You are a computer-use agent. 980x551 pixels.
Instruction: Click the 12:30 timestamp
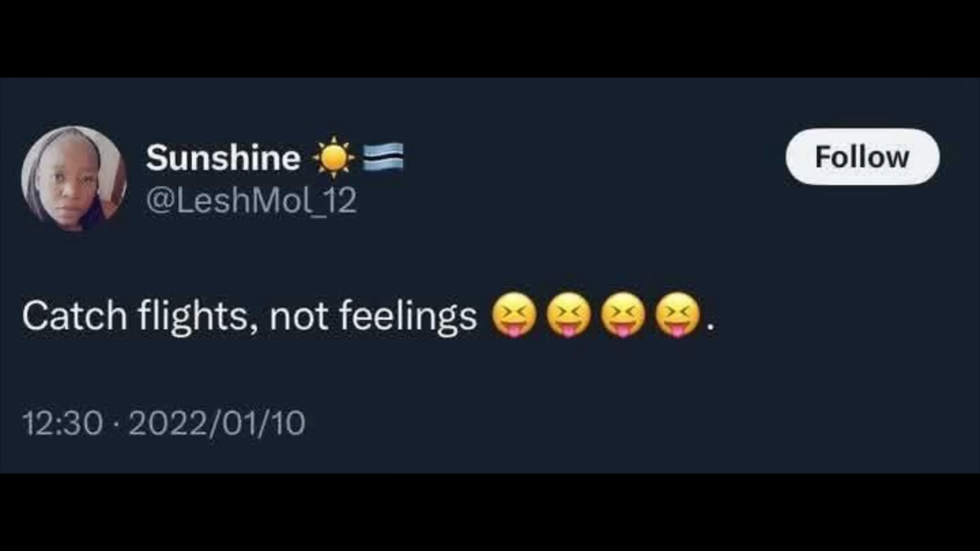coord(62,423)
